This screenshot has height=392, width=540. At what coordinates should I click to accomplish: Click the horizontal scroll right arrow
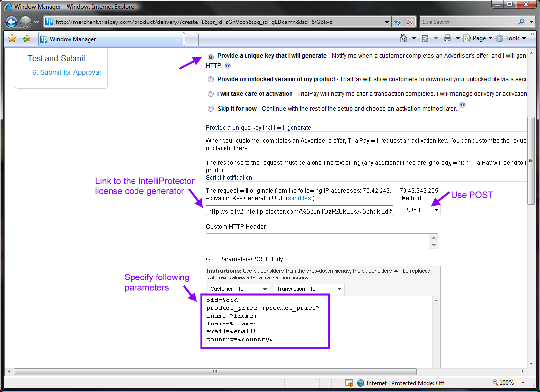pos(522,371)
